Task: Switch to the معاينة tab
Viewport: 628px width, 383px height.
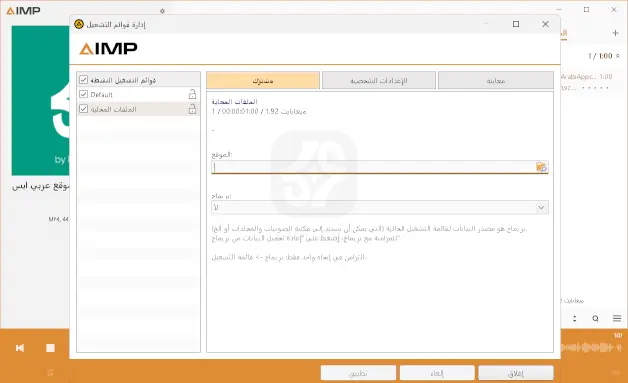Action: 496,81
